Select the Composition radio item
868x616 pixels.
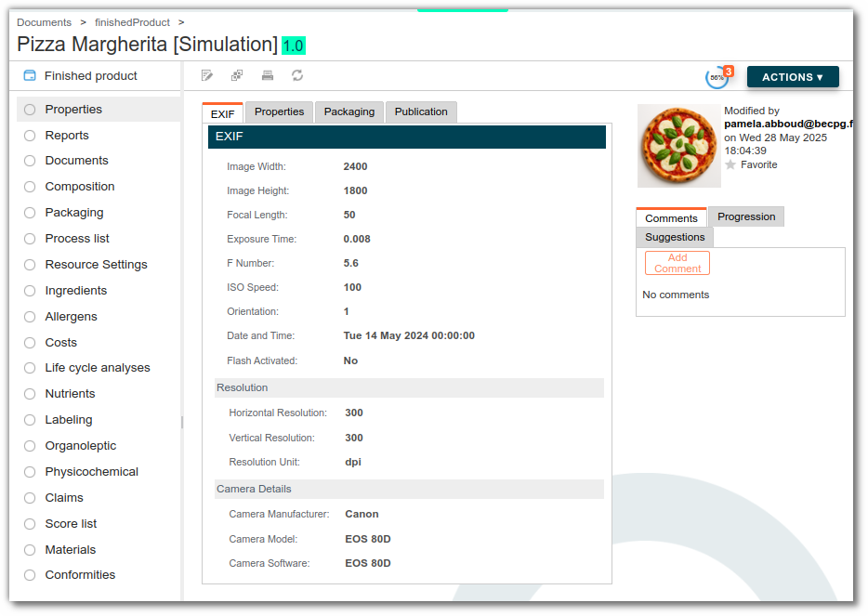[30, 187]
